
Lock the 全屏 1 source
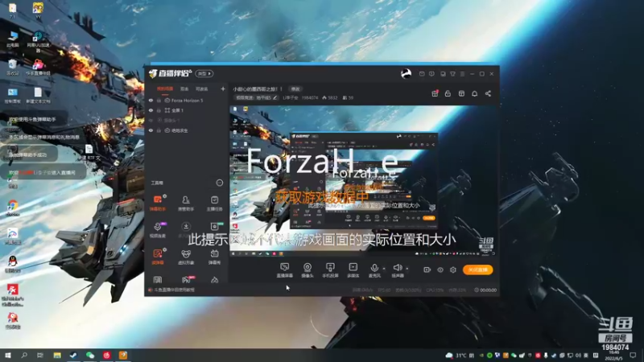pos(159,110)
